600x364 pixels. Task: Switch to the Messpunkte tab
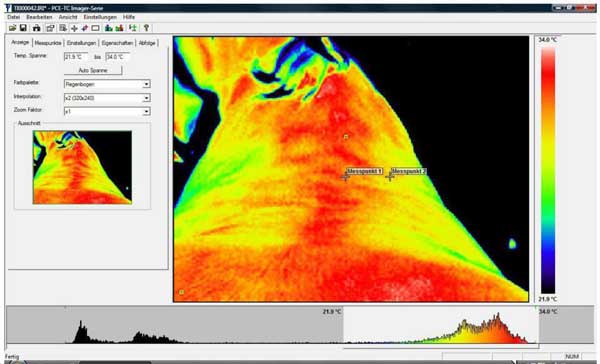pos(48,43)
